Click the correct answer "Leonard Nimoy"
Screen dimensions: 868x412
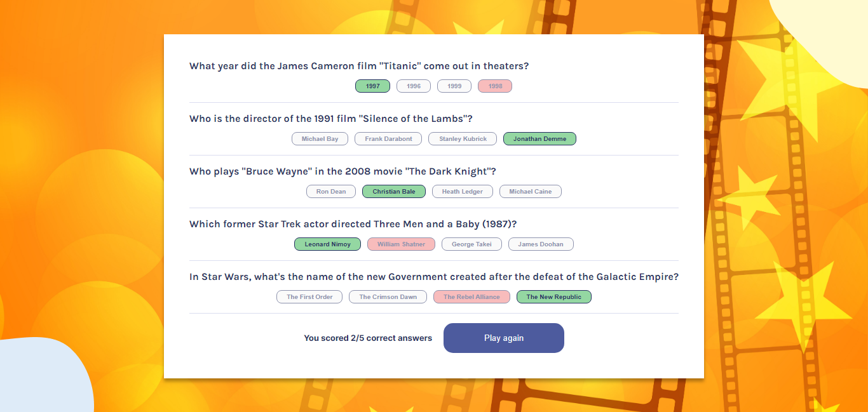pos(327,244)
